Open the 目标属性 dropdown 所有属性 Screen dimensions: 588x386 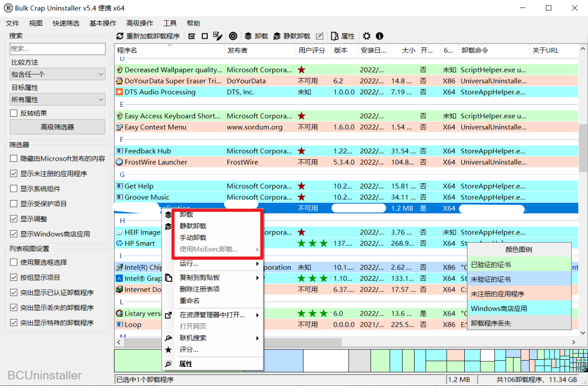57,100
